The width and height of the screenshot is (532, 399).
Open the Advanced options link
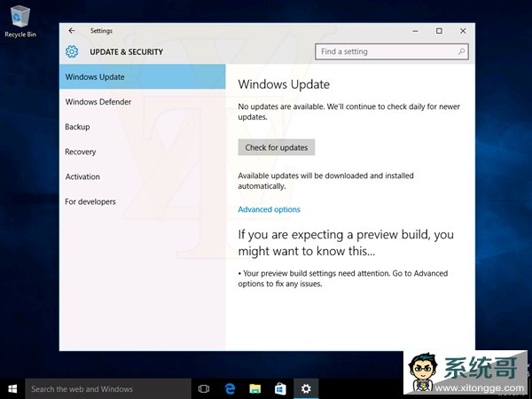[x=269, y=209]
